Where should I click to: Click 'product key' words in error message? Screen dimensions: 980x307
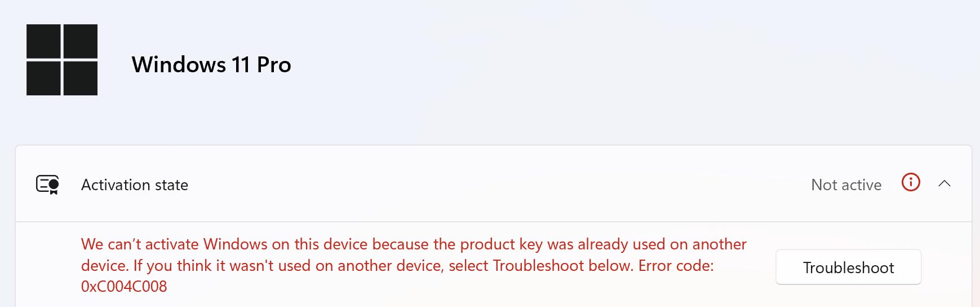501,244
